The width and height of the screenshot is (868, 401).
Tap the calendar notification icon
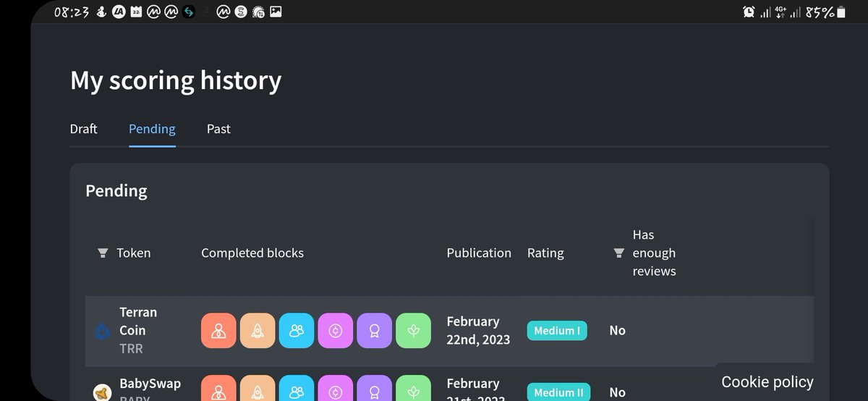[136, 12]
